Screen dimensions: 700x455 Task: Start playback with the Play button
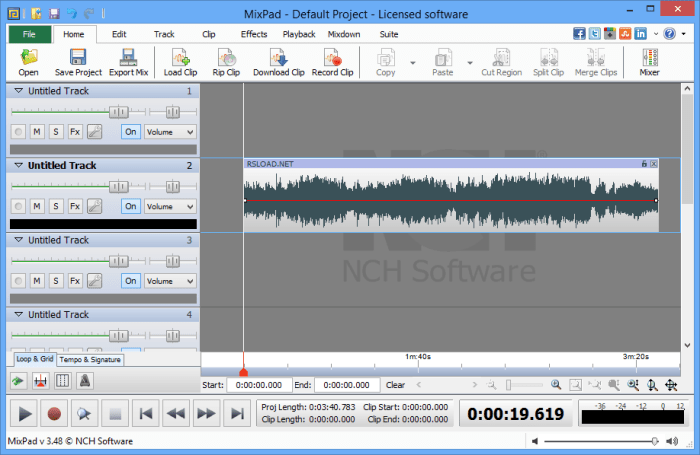(x=25, y=414)
